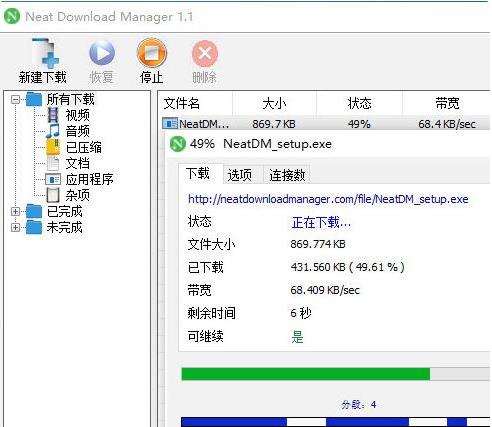Select the 应用程序 category label

pyautogui.click(x=90, y=179)
